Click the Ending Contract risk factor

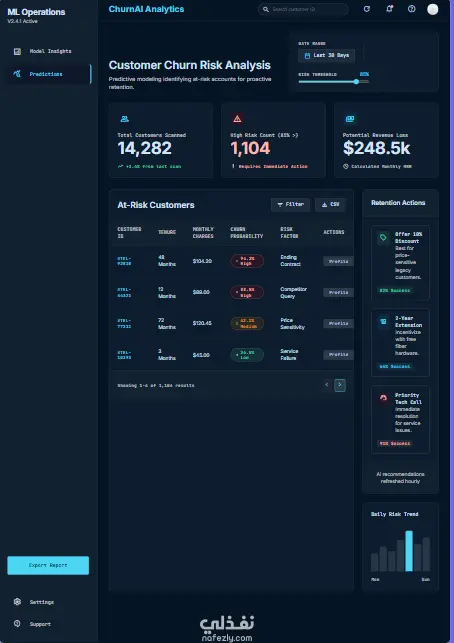pos(290,261)
